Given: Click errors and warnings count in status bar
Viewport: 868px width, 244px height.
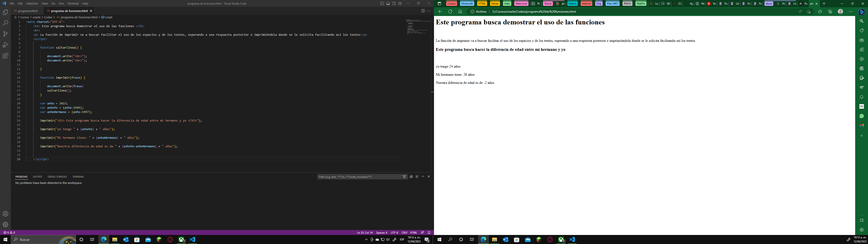Looking at the screenshot, I should (9, 232).
